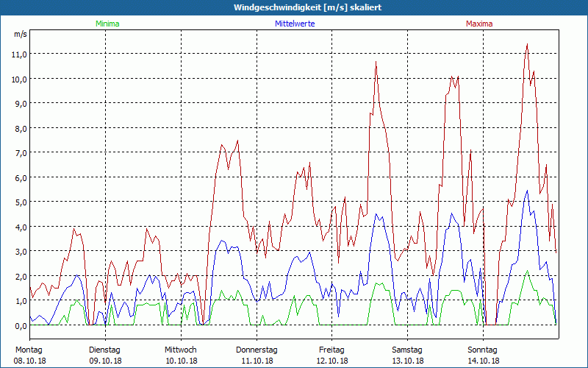Click the 'Mittwoch' day label
The height and width of the screenshot is (368, 588).
pos(180,350)
